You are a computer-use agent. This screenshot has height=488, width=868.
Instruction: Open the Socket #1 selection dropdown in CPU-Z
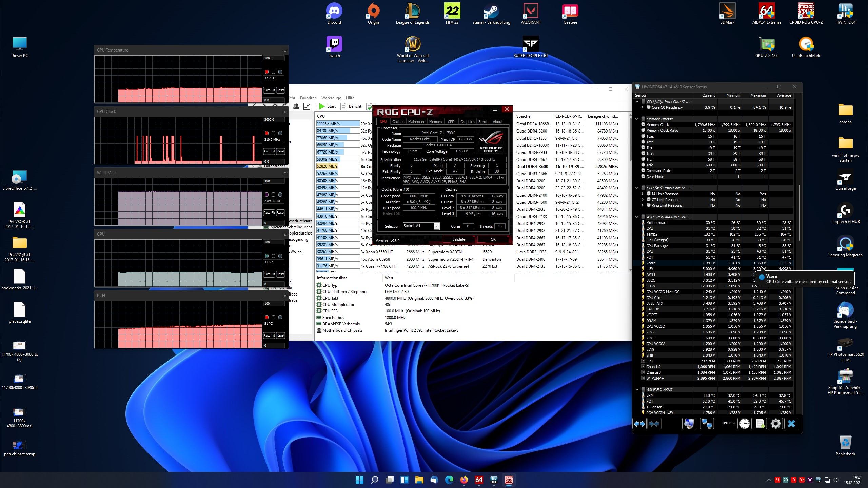(436, 226)
